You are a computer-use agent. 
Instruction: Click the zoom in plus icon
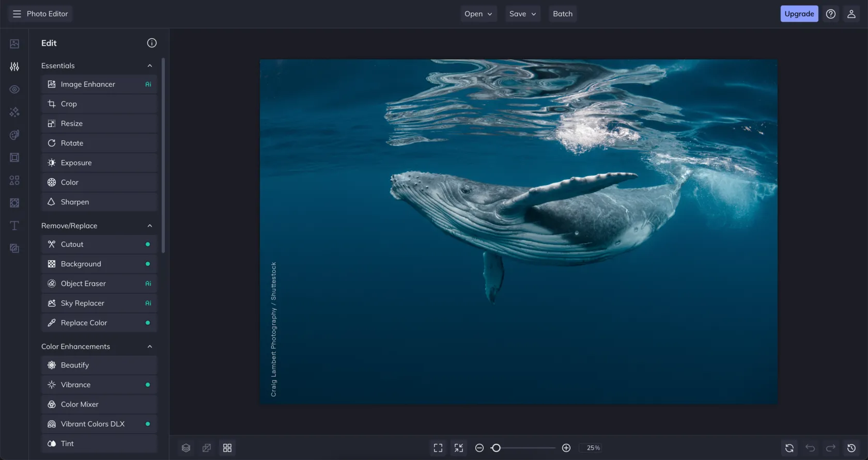tap(566, 448)
